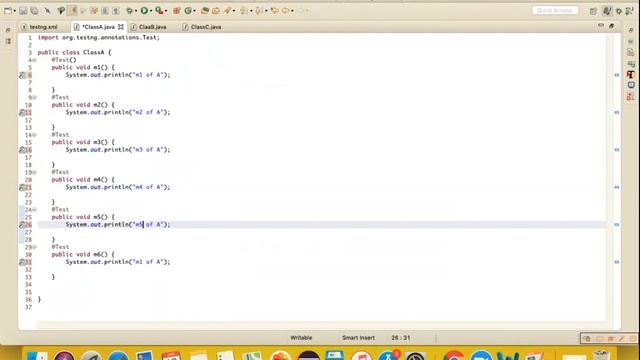This screenshot has height=360, width=640.
Task: Open the New Java Class dropdown arrow
Action: [x=194, y=11]
